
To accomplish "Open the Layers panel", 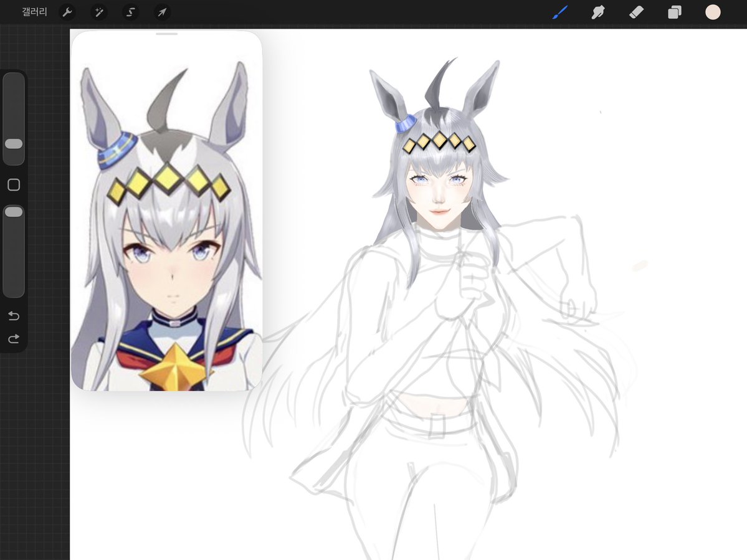I will [675, 12].
